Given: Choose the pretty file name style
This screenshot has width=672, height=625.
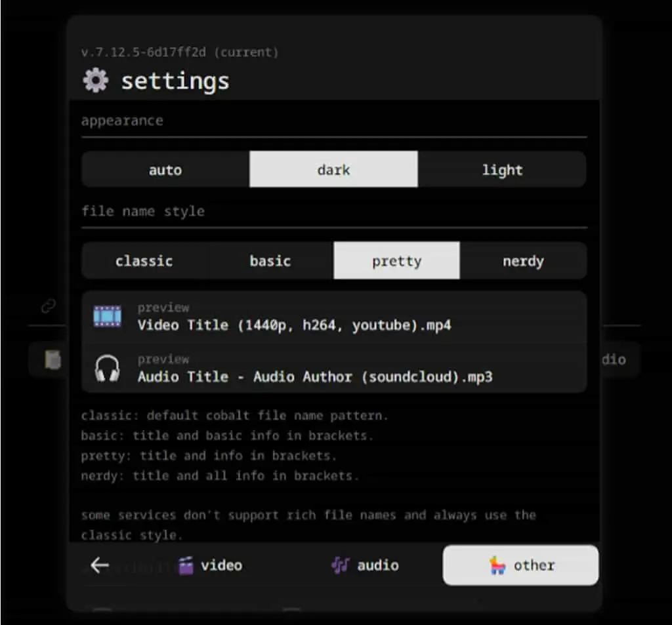Looking at the screenshot, I should [397, 260].
